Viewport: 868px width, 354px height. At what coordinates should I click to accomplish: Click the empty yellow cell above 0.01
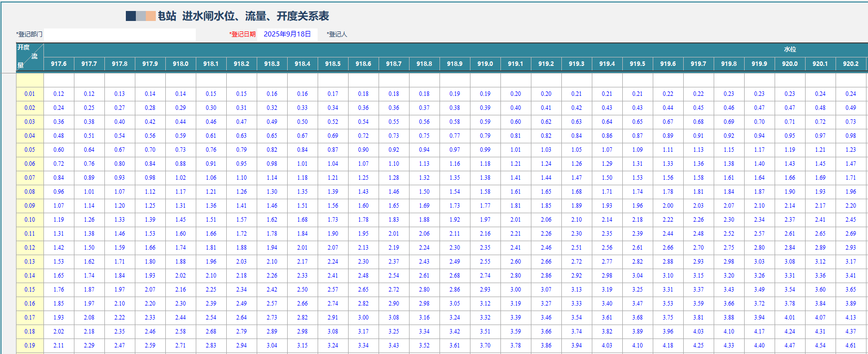30,80
